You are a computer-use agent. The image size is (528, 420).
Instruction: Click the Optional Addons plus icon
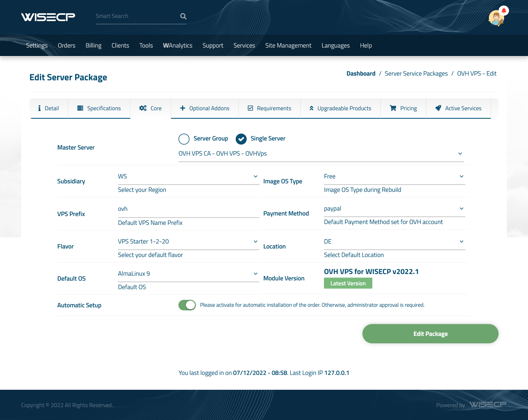coord(183,108)
